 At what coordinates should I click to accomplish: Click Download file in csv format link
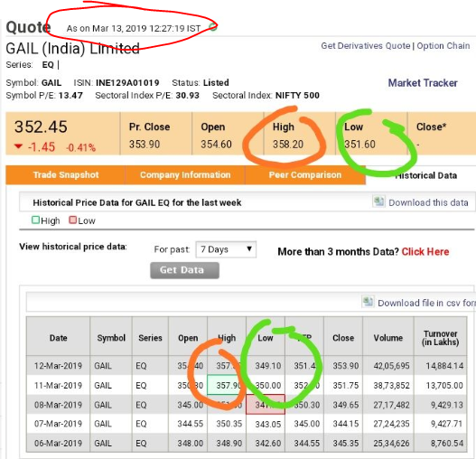(426, 303)
